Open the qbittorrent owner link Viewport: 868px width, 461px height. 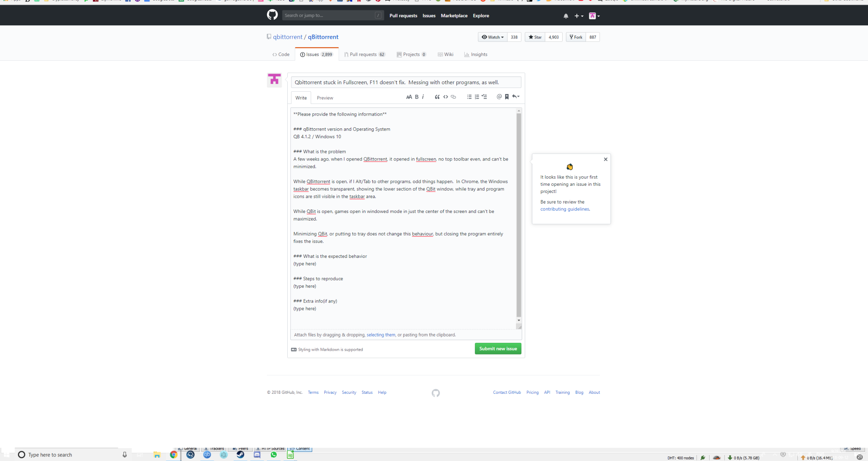(x=288, y=37)
